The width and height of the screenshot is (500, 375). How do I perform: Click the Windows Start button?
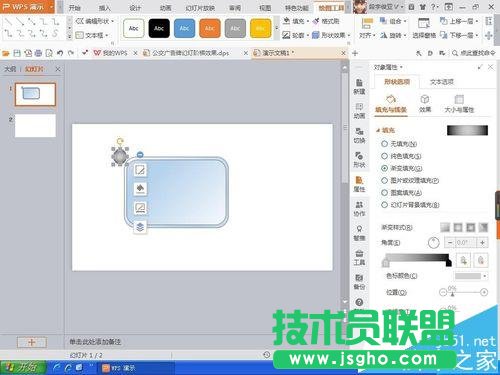click(23, 368)
